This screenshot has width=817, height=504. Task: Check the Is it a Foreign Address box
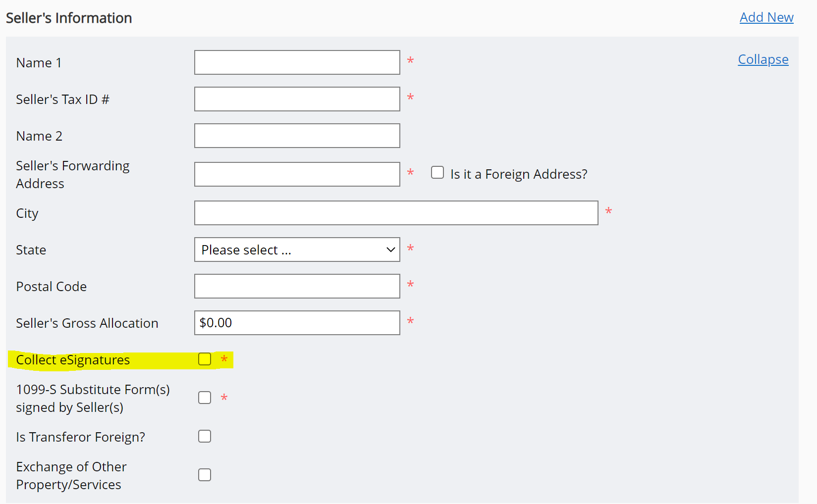pos(437,172)
